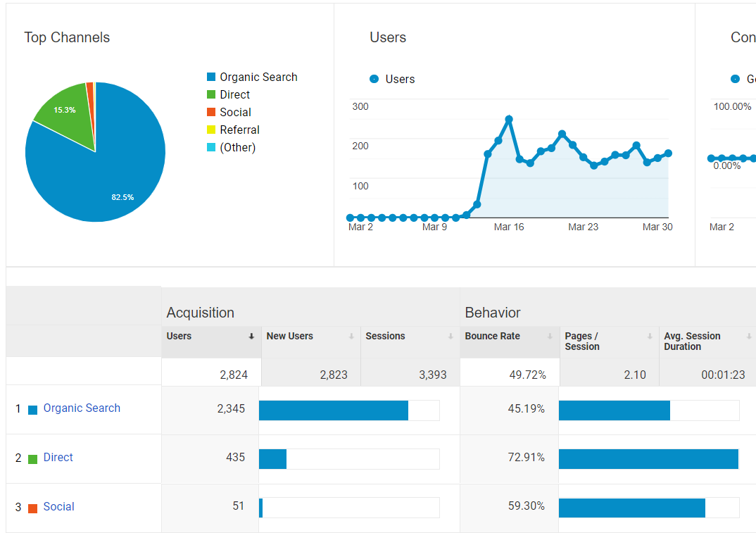Click the green Direct swatch in the pie legend
The image size is (756, 533).
click(210, 94)
